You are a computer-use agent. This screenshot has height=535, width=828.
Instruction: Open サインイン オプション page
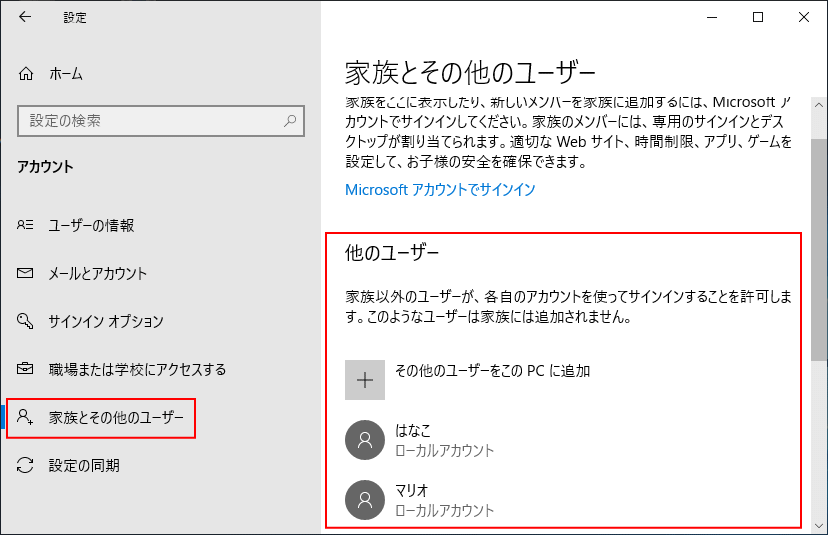[106, 321]
